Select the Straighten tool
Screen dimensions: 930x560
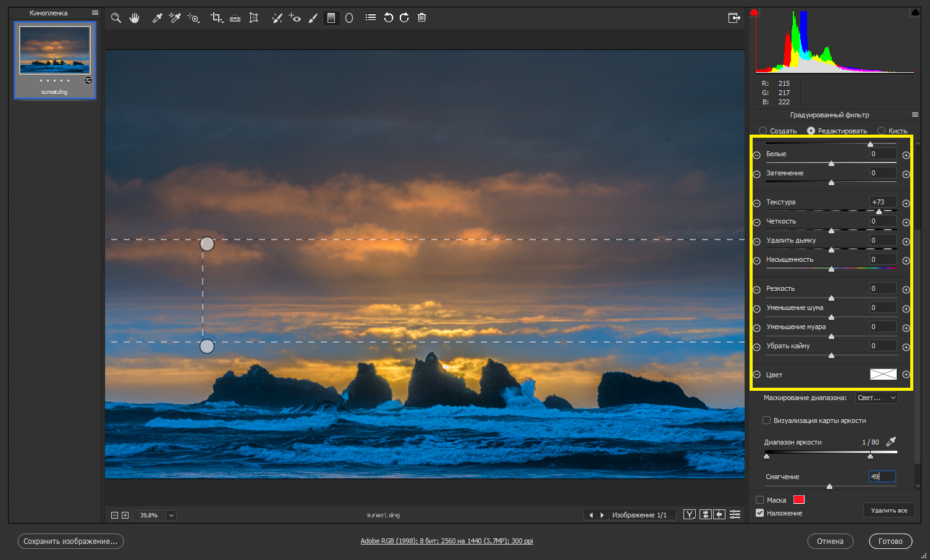coord(235,18)
